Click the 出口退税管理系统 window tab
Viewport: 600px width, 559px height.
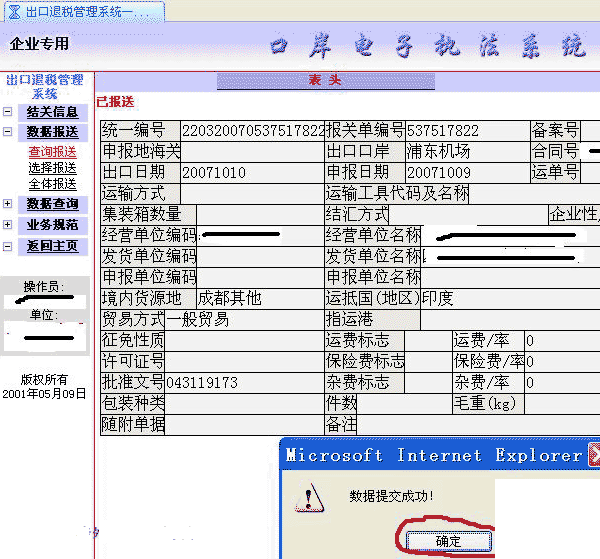[x=84, y=12]
